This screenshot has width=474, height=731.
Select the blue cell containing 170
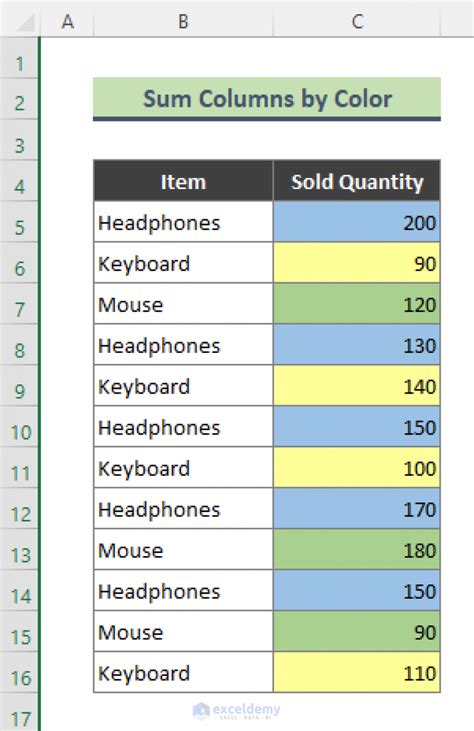[357, 509]
